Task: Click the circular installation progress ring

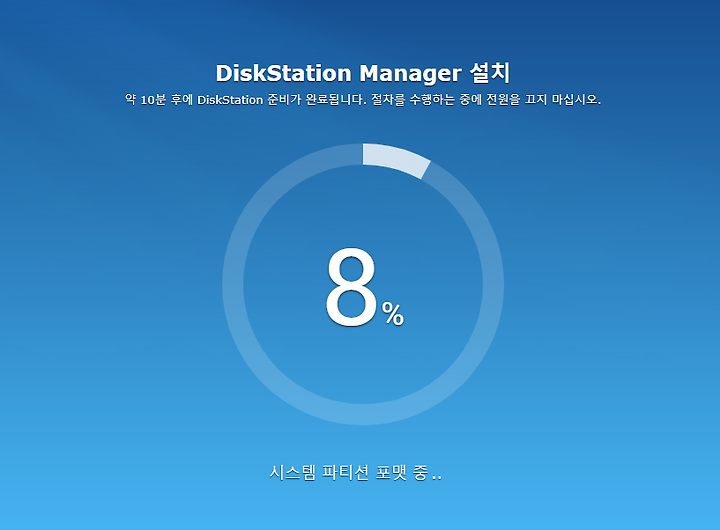Action: coord(363,284)
